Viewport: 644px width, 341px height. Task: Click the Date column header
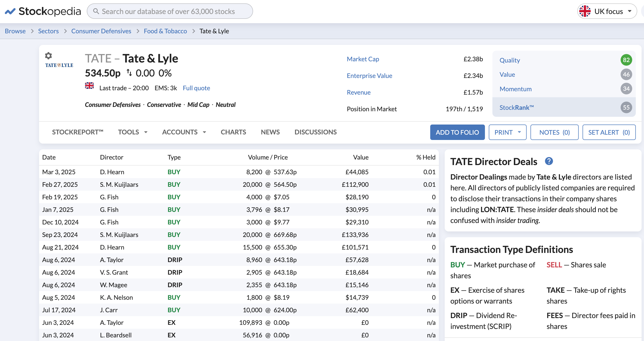[x=49, y=157]
